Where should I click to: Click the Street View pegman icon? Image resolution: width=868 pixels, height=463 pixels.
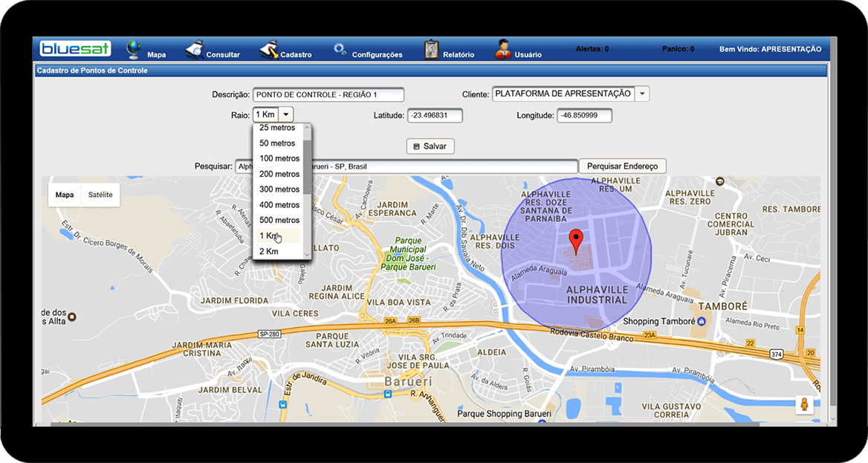click(x=803, y=405)
